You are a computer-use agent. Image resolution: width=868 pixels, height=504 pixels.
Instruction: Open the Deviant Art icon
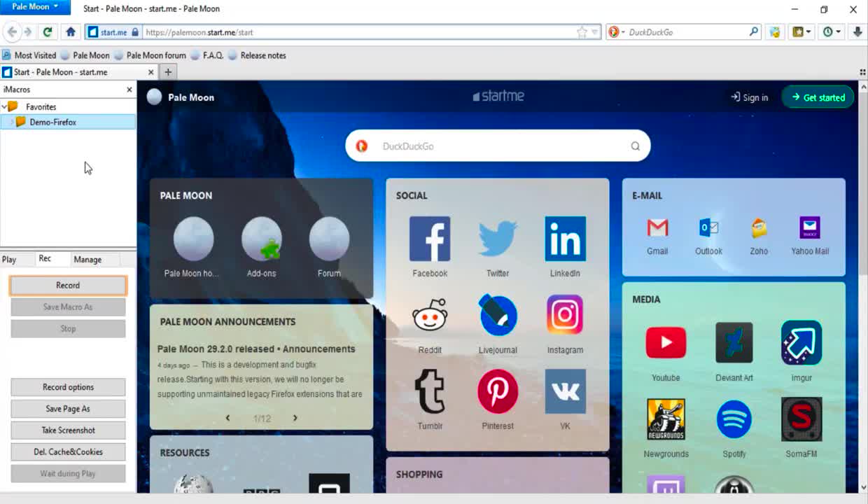[734, 343]
